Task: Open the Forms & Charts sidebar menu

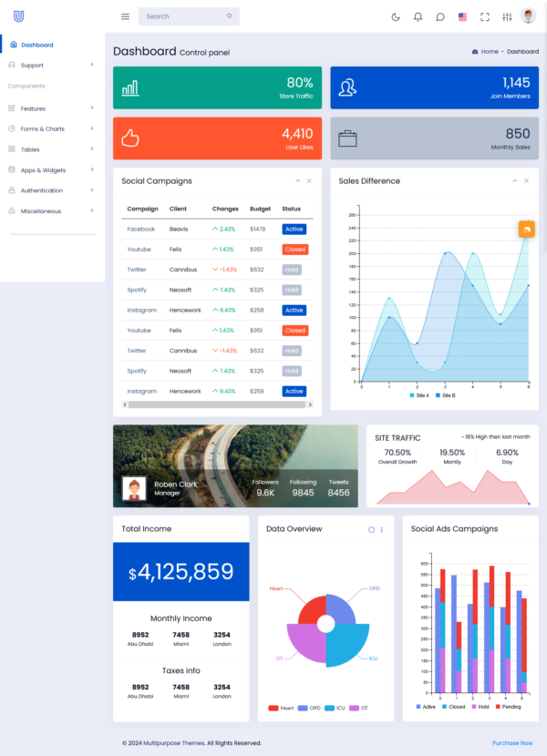Action: point(52,128)
